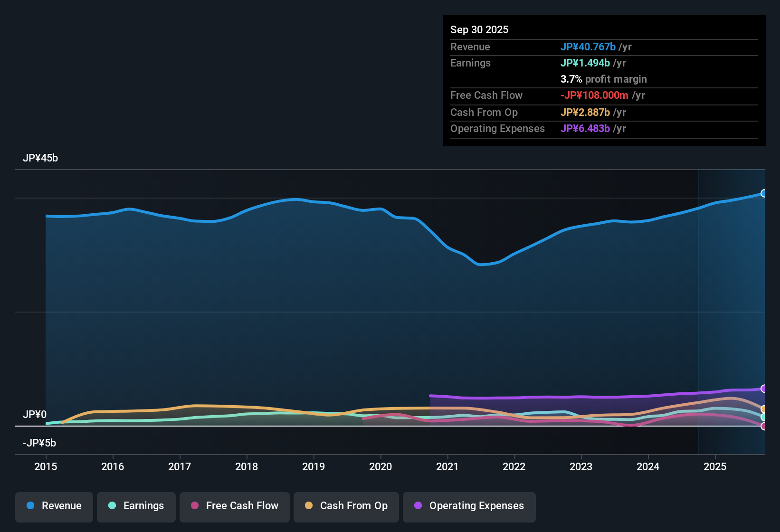Screen dimensions: 780x532
Task: Click the teal Earnings endpoint marker on chart
Action: point(764,417)
